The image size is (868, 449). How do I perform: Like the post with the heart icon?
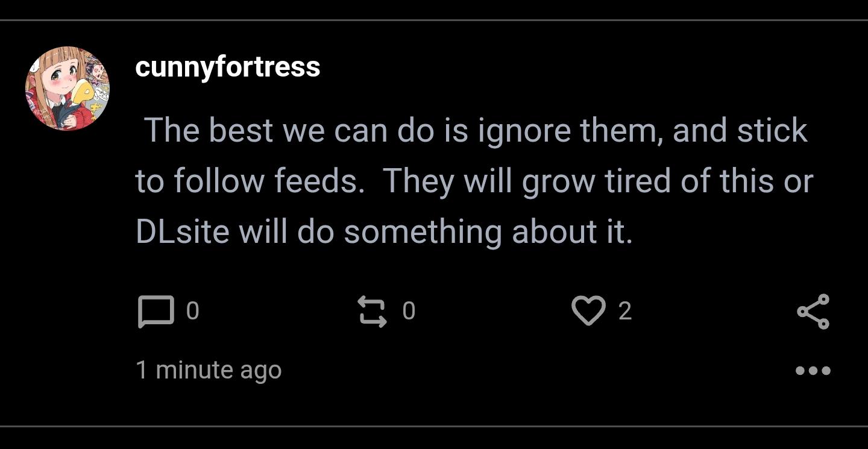[588, 311]
